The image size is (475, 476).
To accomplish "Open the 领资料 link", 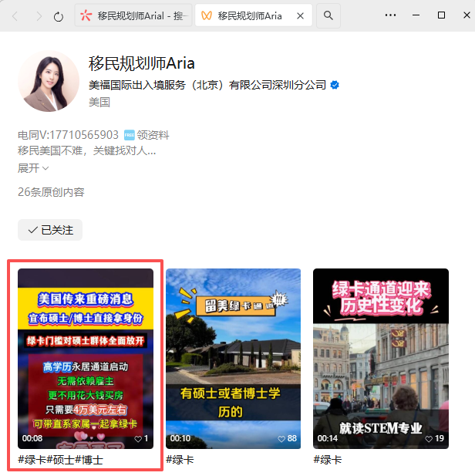I will [153, 135].
